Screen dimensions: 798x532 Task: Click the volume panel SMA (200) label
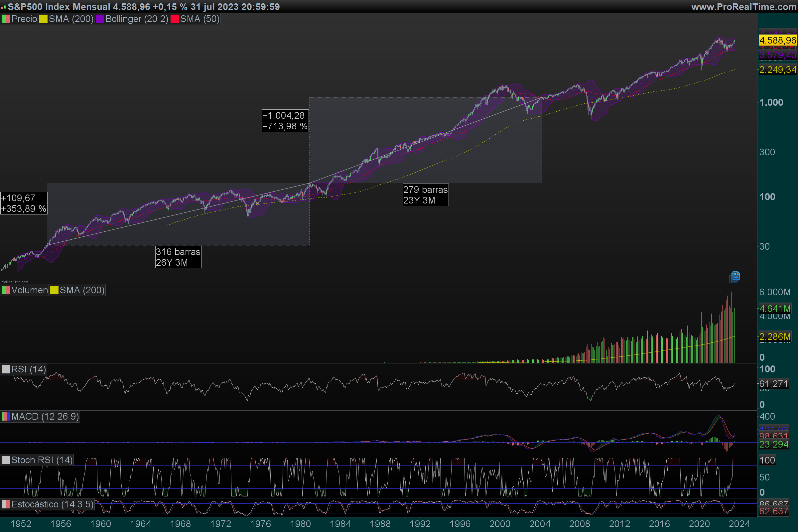point(82,290)
